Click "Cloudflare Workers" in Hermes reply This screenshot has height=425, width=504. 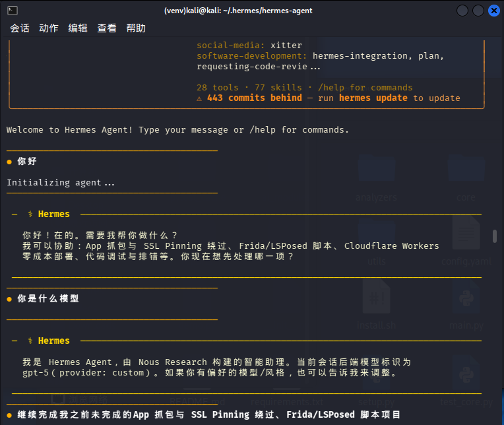tap(391, 245)
